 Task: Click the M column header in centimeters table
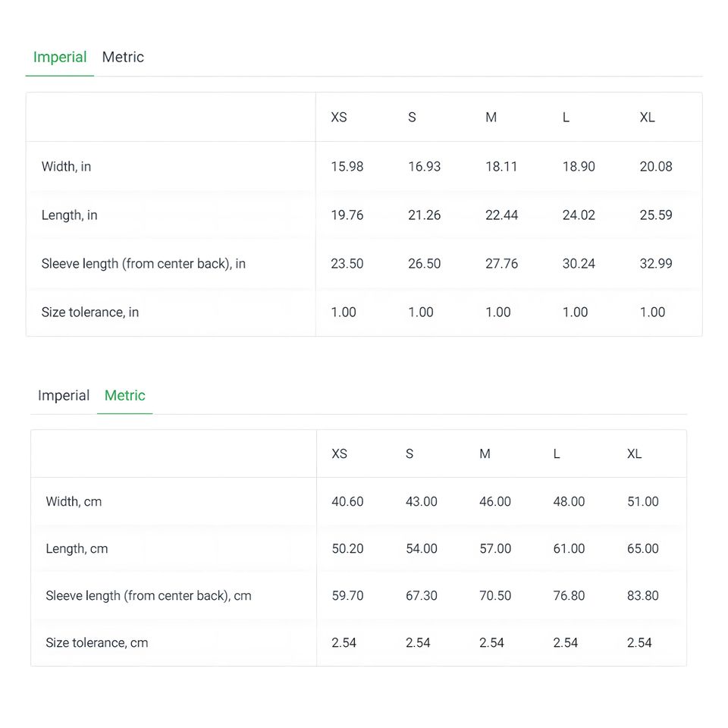(485, 454)
